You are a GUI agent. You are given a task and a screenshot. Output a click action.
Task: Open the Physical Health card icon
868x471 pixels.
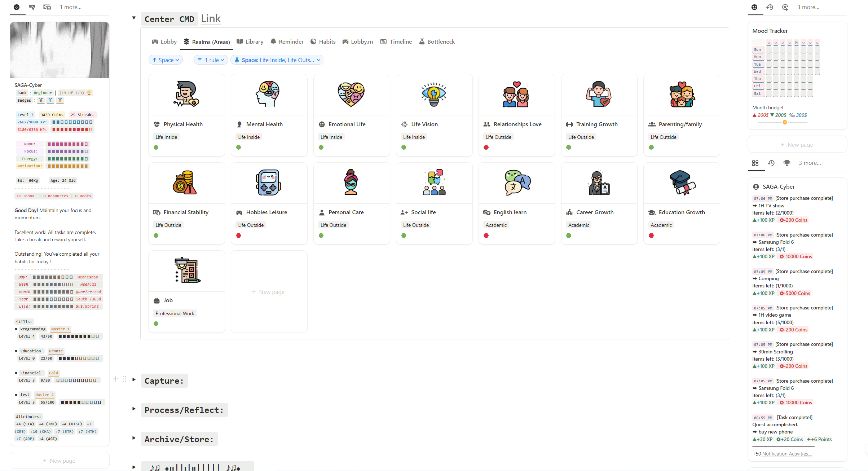tap(186, 94)
